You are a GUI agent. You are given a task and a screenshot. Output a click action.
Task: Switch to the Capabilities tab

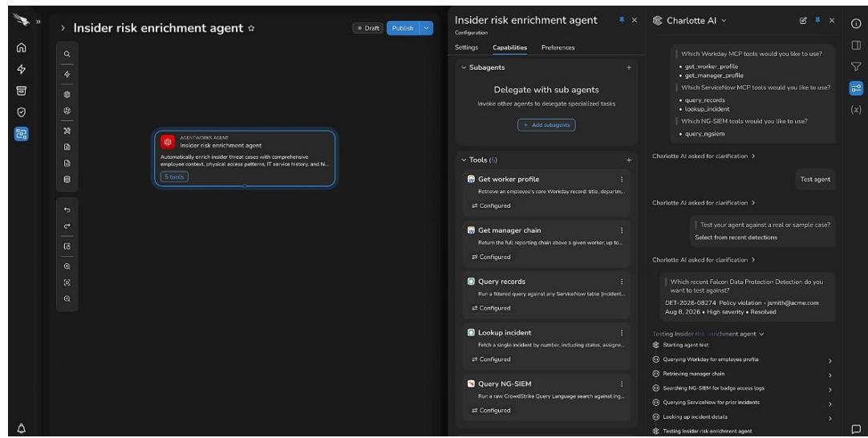[510, 47]
